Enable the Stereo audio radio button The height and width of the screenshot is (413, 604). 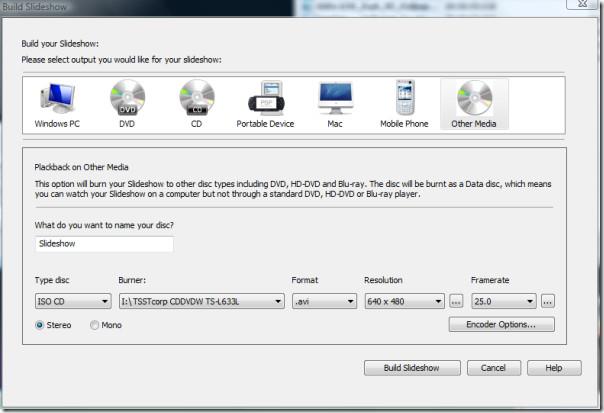(40, 325)
